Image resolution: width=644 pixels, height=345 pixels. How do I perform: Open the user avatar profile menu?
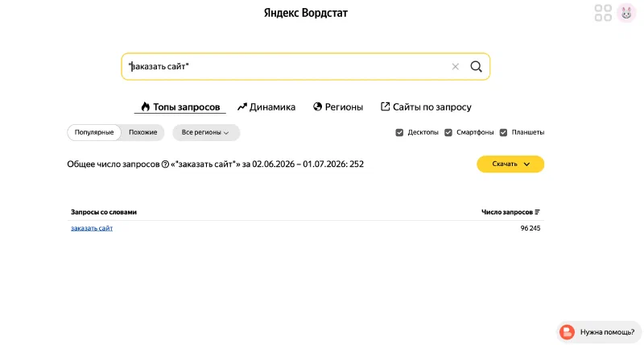[626, 13]
